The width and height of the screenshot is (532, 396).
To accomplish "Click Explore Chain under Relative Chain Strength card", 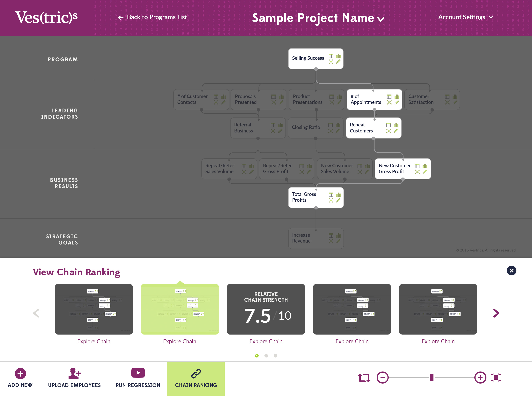I will click(x=266, y=341).
